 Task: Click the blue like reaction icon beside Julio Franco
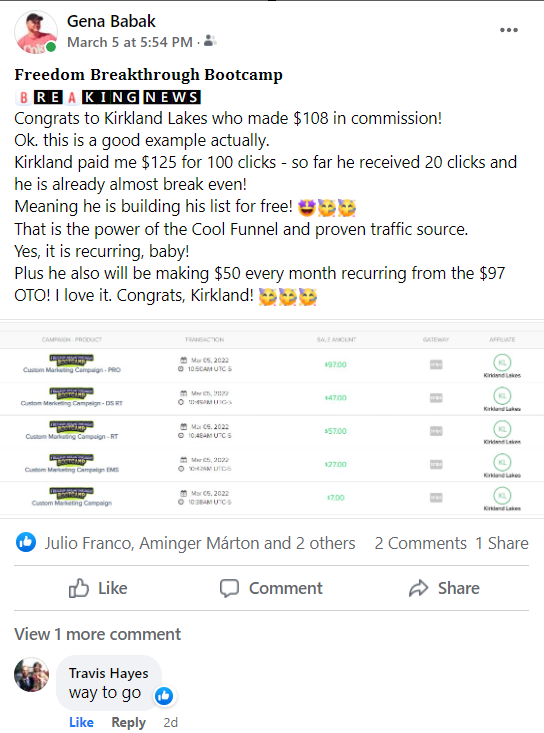click(26, 542)
